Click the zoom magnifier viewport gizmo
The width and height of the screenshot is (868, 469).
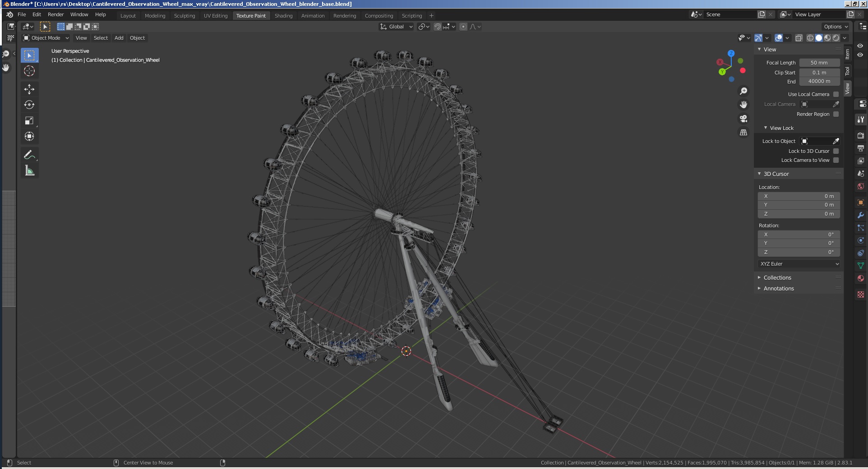(x=743, y=91)
